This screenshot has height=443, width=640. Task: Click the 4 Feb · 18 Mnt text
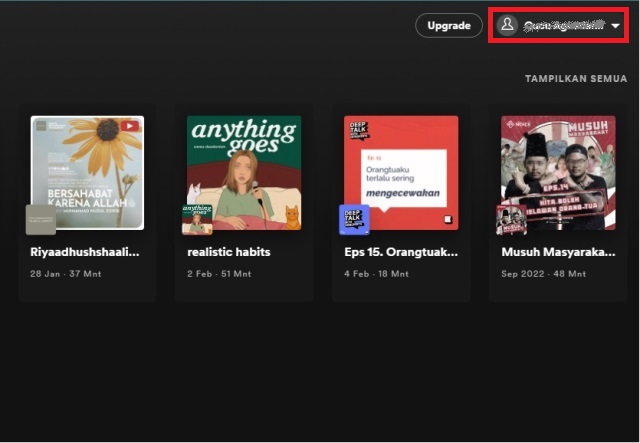(x=376, y=274)
